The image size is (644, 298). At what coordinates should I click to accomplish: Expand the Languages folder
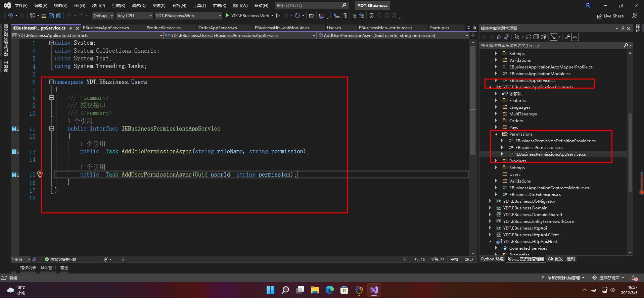click(496, 107)
